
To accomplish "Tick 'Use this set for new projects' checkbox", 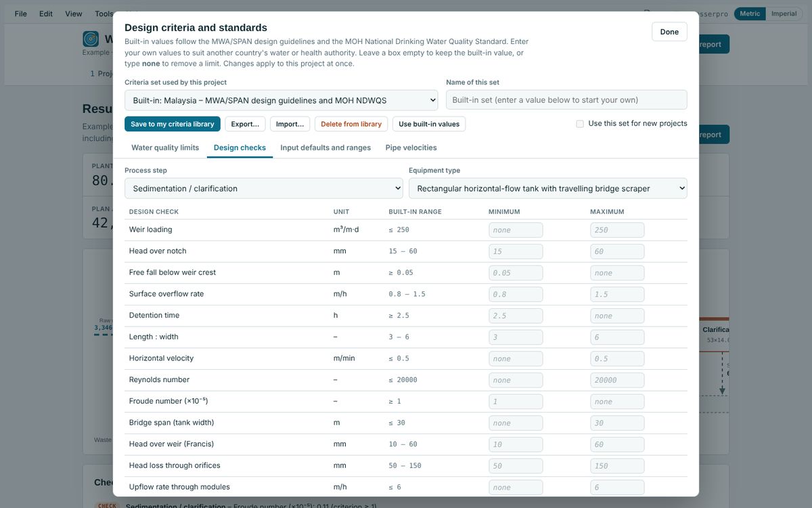I will pos(580,124).
